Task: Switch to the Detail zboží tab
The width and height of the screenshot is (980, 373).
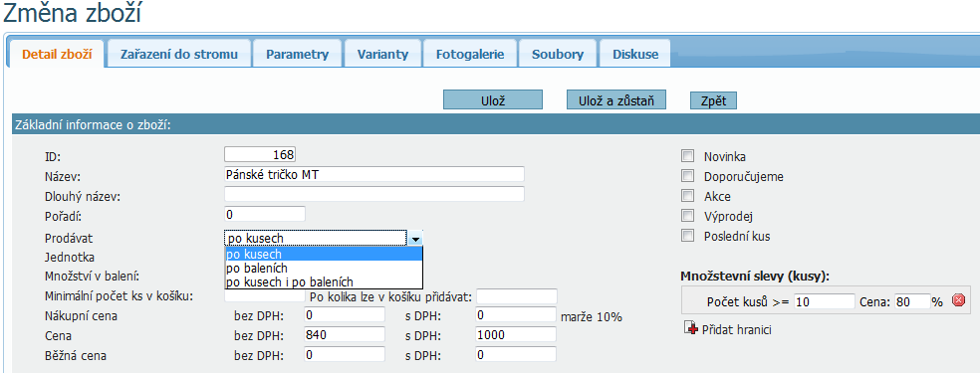Action: 57,55
